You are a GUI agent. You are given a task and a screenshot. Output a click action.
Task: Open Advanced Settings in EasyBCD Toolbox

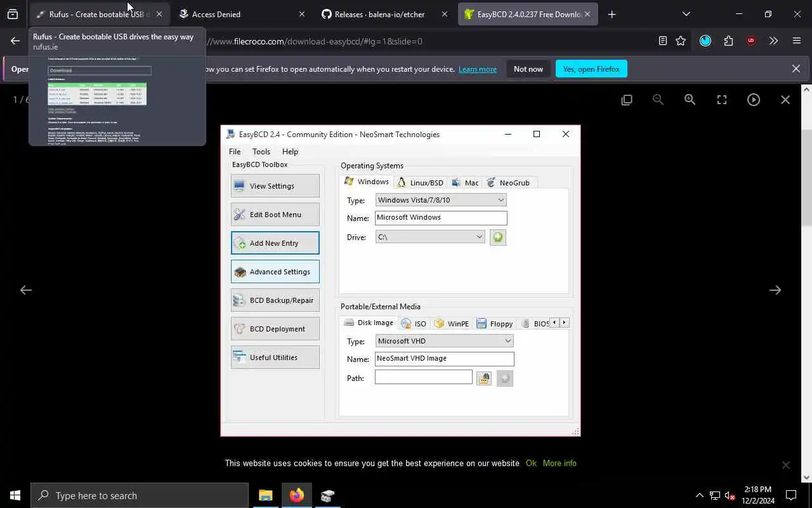(x=275, y=272)
